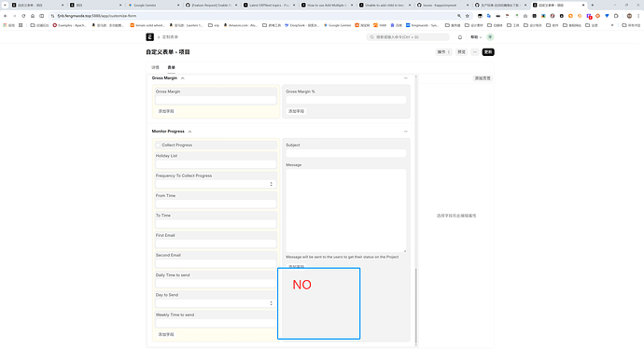Collapse the Monitor Progress section
The height and width of the screenshot is (350, 644).
point(189,132)
